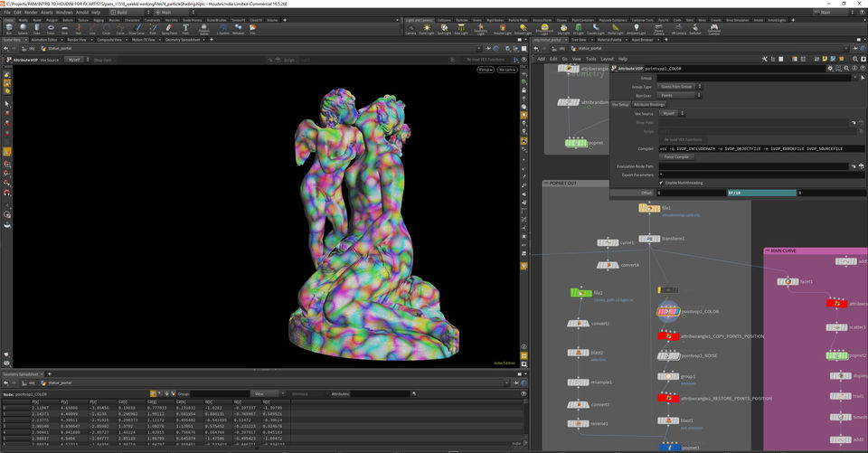Click the Evaluation Node Path field

click(x=753, y=166)
